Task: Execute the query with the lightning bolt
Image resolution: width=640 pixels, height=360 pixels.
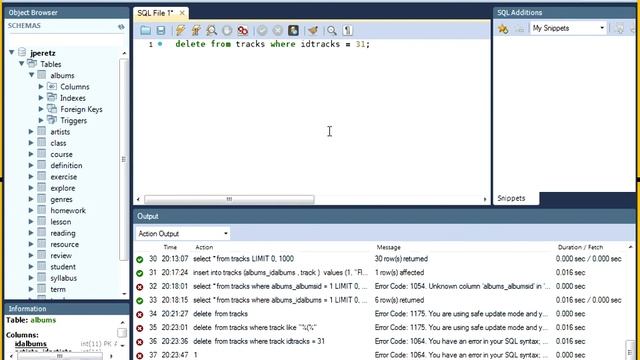Action: (180, 30)
